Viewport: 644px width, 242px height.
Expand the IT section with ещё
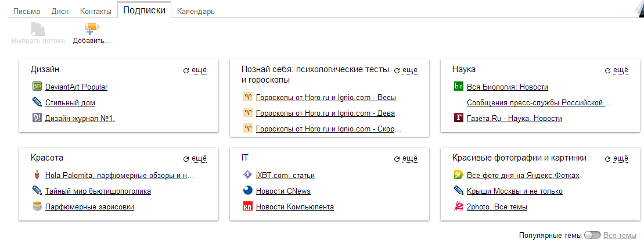point(410,158)
